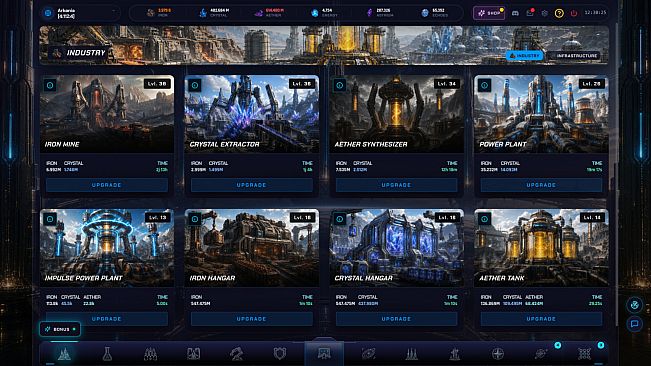This screenshot has height=366, width=651.
Task: Open info for Iron Hangar card
Action: point(195,219)
